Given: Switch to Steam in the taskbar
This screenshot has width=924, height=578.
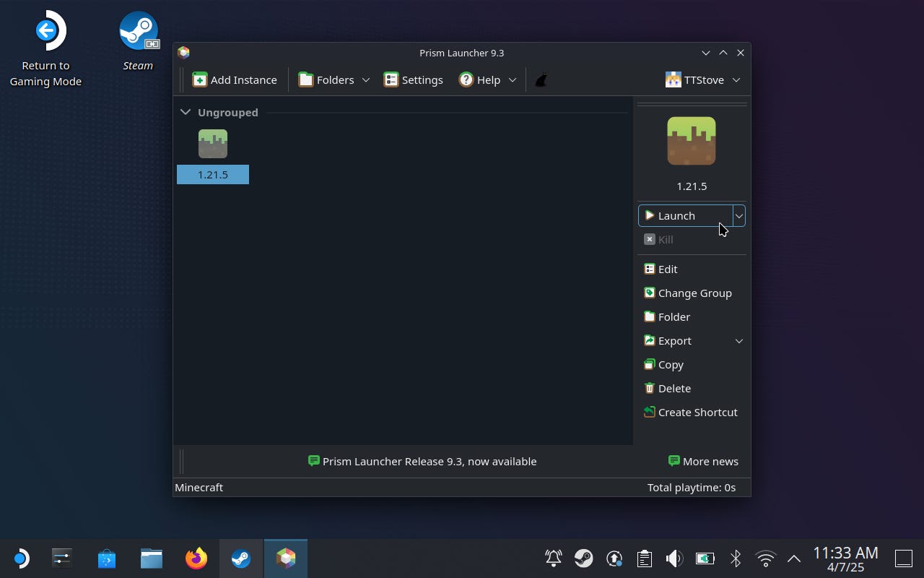Looking at the screenshot, I should pyautogui.click(x=241, y=558).
